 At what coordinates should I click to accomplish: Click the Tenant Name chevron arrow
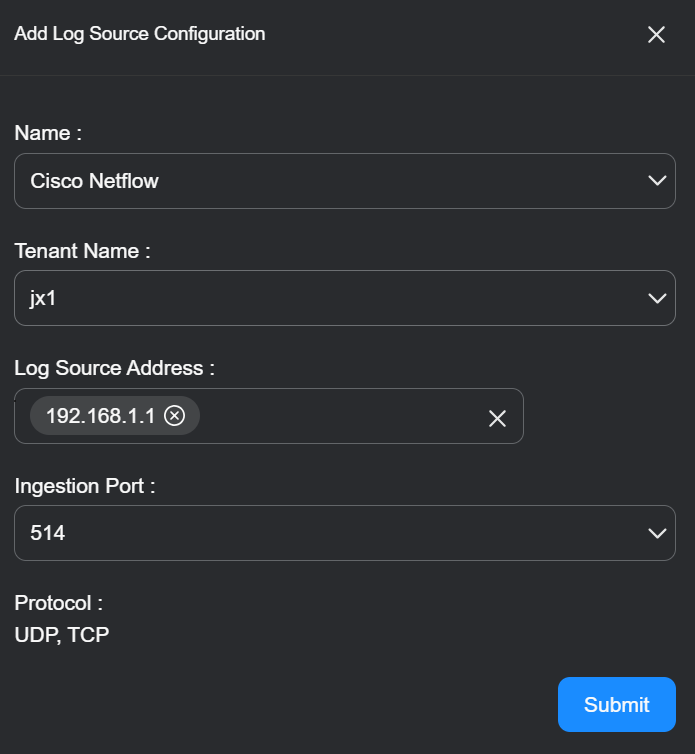click(x=657, y=298)
